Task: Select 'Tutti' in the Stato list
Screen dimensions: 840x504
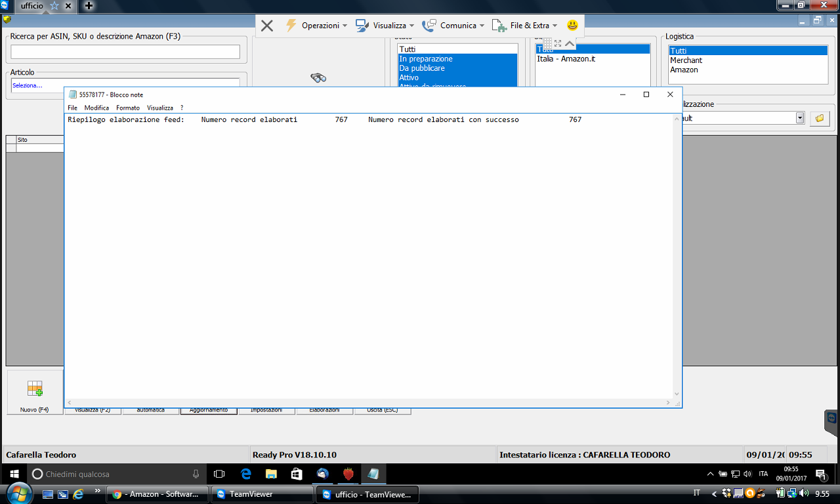Action: [x=457, y=49]
